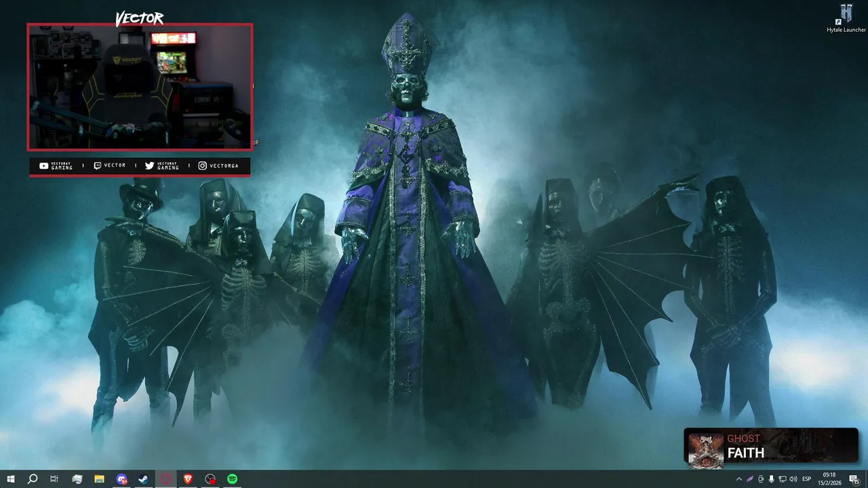
Task: Open the Discord icon with notification badge
Action: click(x=121, y=479)
